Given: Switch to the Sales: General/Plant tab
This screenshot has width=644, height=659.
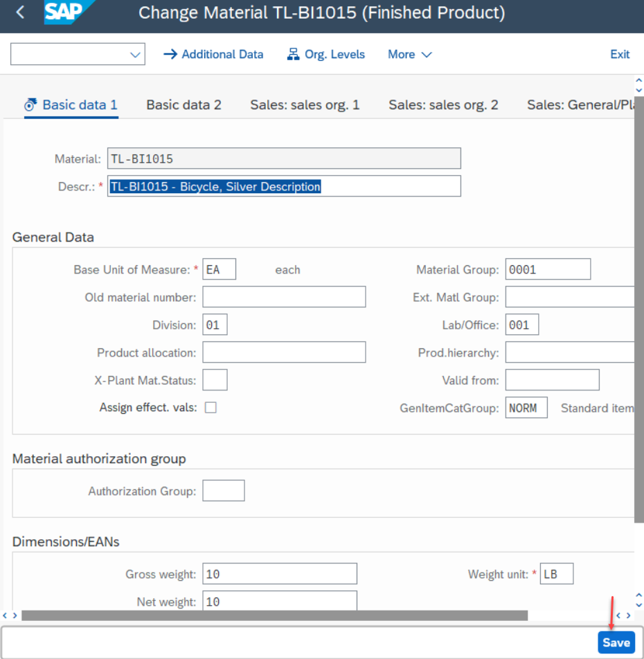Looking at the screenshot, I should [580, 105].
